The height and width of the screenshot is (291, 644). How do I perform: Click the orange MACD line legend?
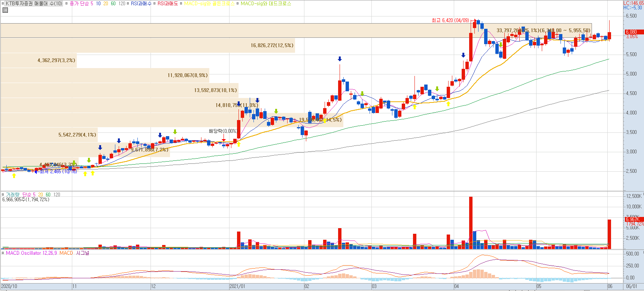point(66,253)
